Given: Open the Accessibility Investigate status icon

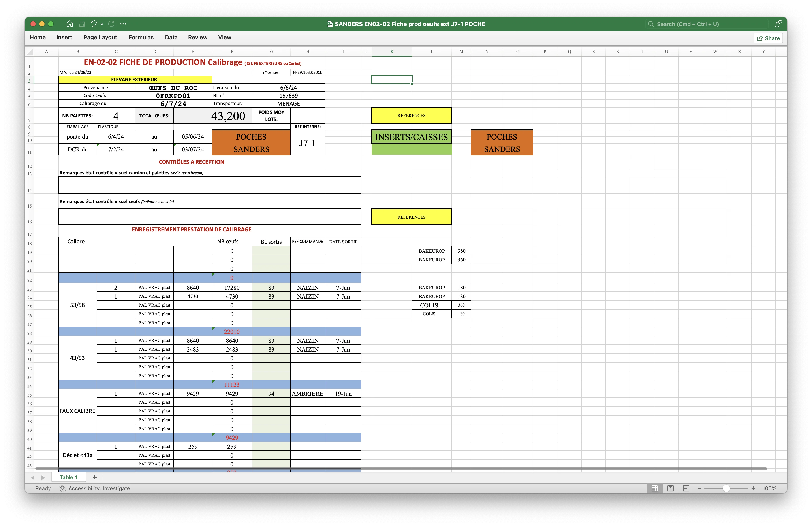Looking at the screenshot, I should click(x=63, y=488).
